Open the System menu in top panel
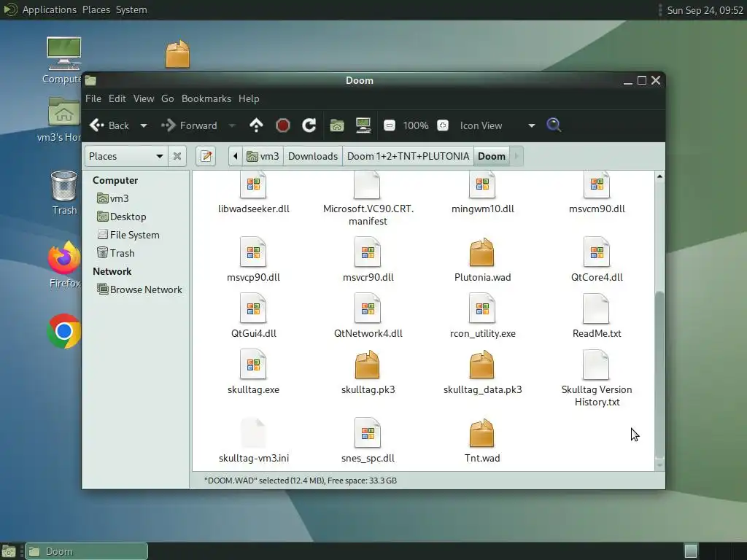This screenshot has width=747, height=560. click(x=131, y=9)
